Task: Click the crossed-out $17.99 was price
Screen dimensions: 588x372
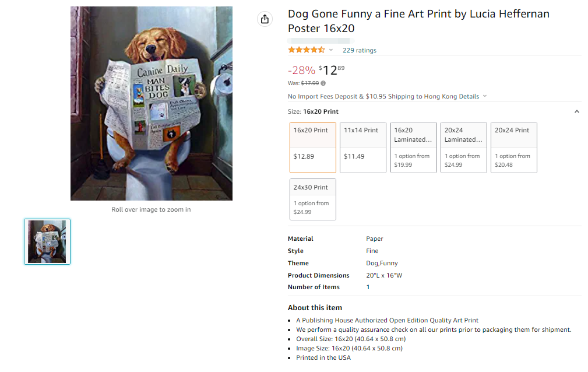Action: point(310,83)
